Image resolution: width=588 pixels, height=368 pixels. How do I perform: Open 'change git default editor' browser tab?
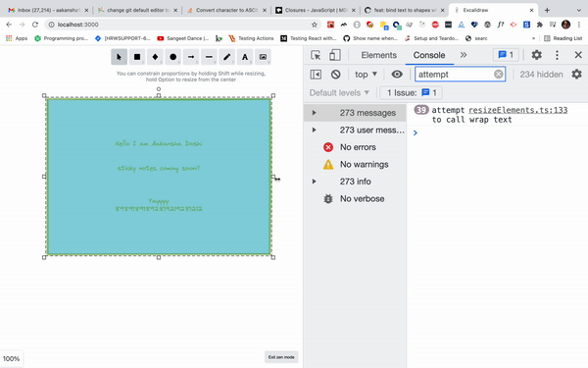tap(137, 10)
